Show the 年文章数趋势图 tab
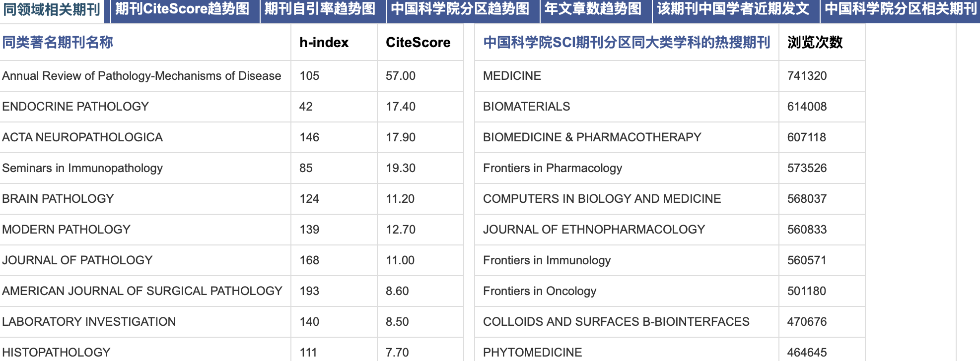The image size is (980, 361). tap(593, 9)
